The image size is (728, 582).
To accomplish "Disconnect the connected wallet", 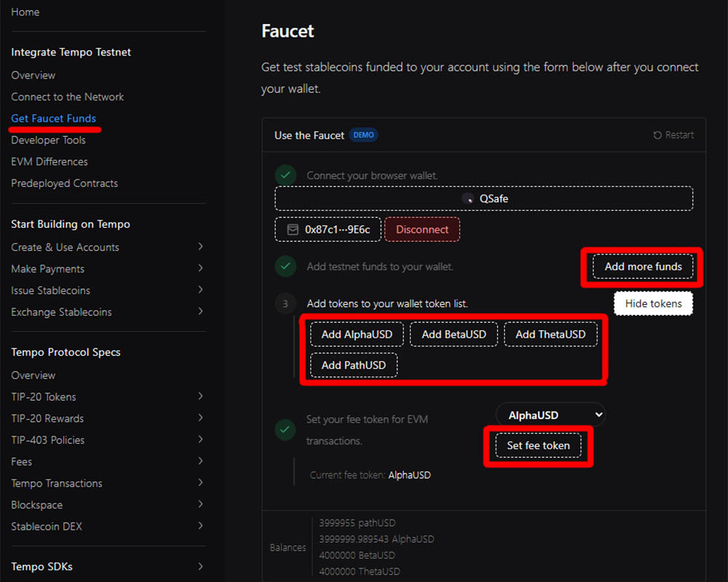I will [422, 229].
